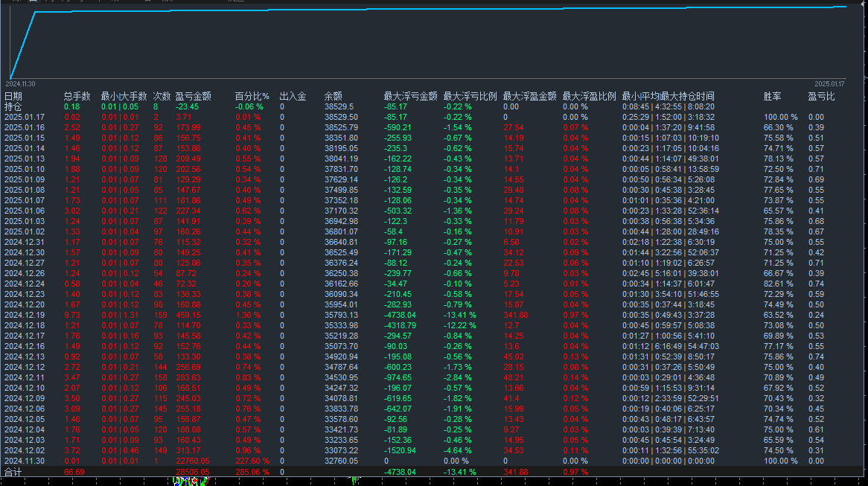The height and width of the screenshot is (486, 868).
Task: Click the 0.01 | 1.31 lots range cell
Action: pyautogui.click(x=120, y=316)
